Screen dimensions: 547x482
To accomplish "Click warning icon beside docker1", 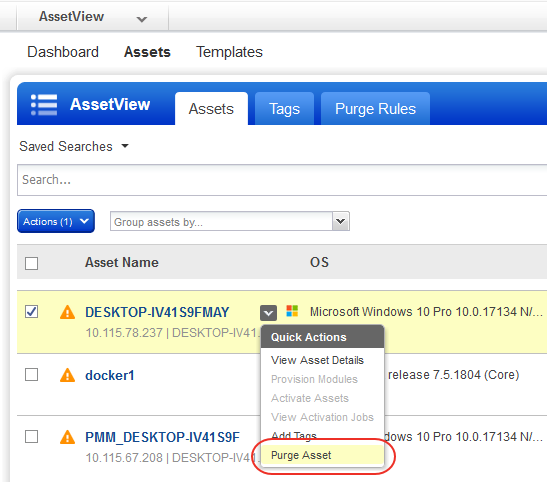I will (x=67, y=375).
